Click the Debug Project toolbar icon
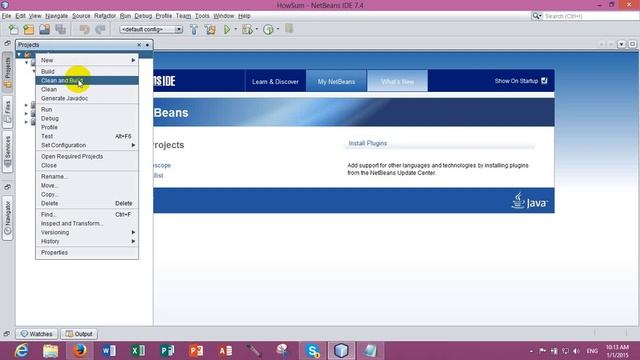Viewport: 640px width, 360px height. coord(247,29)
